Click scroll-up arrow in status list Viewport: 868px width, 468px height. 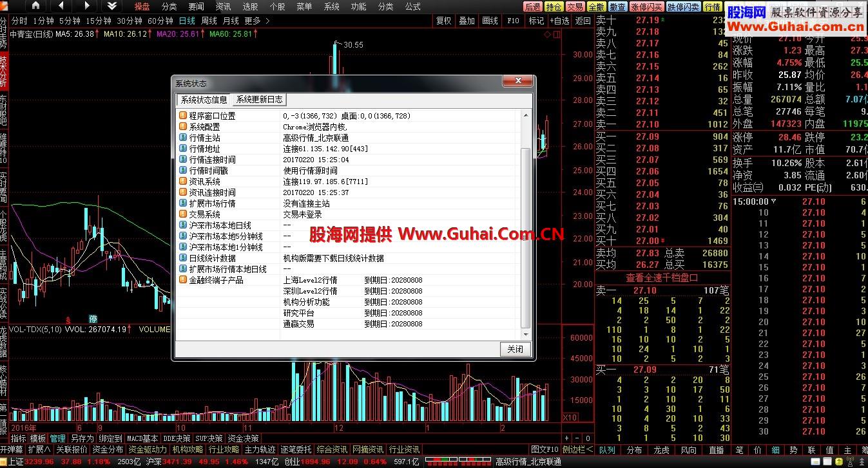tap(526, 115)
